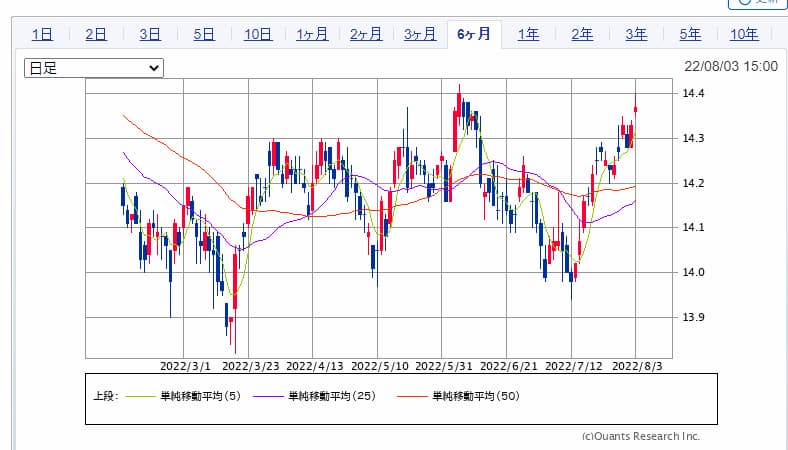Switch to the 10日 tab
This screenshot has height=450, width=788.
pyautogui.click(x=258, y=34)
